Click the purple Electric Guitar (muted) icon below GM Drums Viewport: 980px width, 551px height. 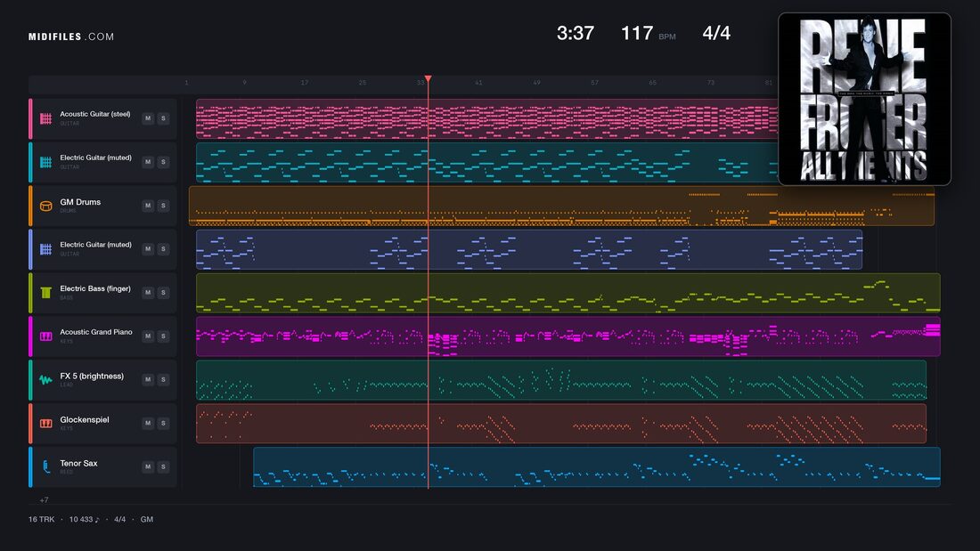pyautogui.click(x=45, y=249)
